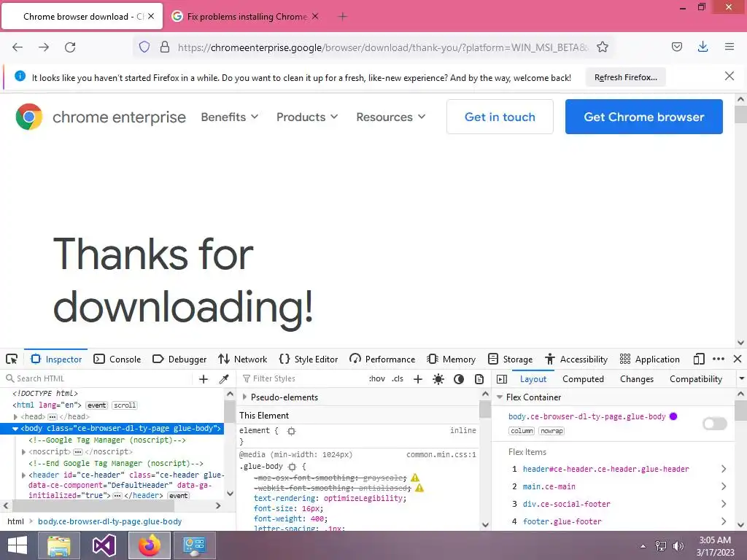Collapse the body element node
747x560 pixels.
[15, 429]
